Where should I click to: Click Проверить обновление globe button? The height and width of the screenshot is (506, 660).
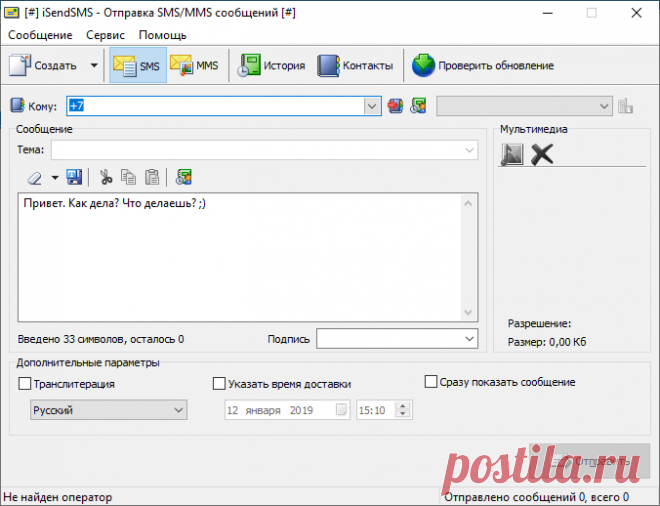point(483,65)
